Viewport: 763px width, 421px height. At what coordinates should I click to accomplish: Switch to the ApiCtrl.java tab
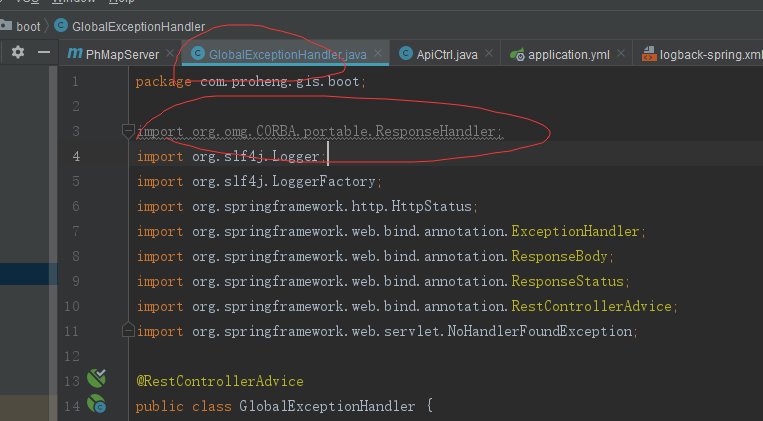(x=446, y=54)
